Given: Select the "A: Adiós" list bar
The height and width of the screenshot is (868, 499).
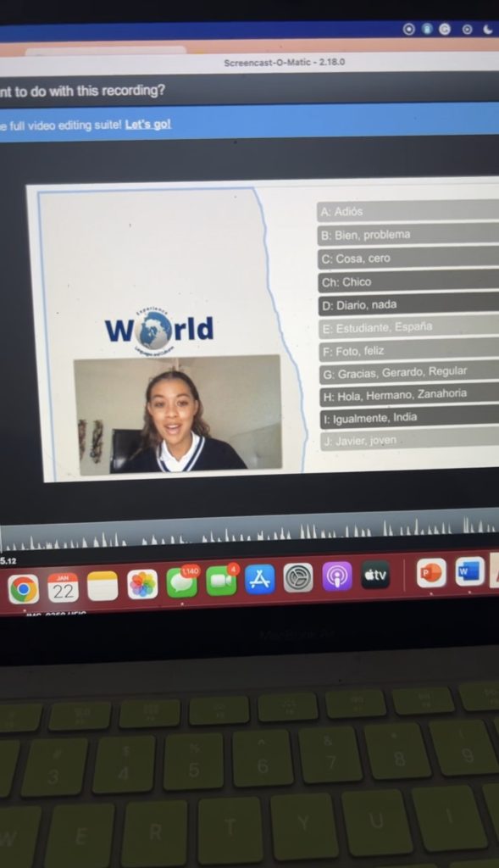Looking at the screenshot, I should pos(408,211).
